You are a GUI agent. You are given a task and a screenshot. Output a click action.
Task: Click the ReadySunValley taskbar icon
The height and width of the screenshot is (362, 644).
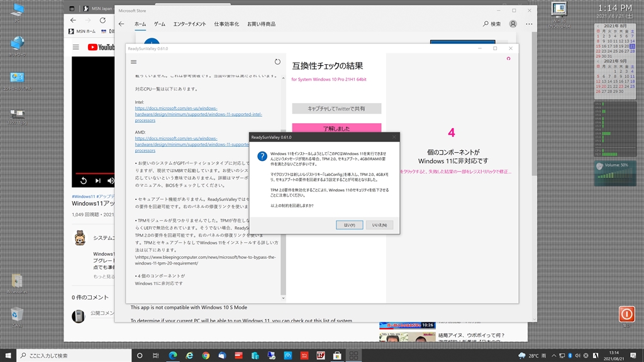(x=353, y=356)
